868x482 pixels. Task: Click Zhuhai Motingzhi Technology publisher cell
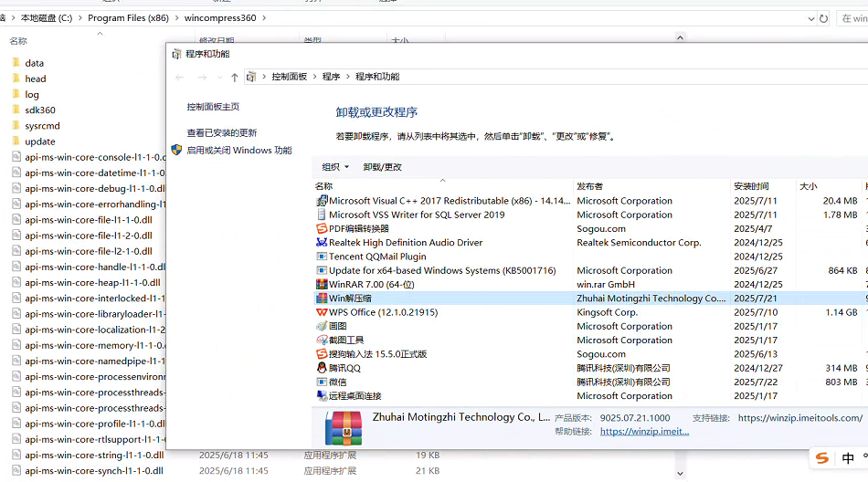coord(651,299)
